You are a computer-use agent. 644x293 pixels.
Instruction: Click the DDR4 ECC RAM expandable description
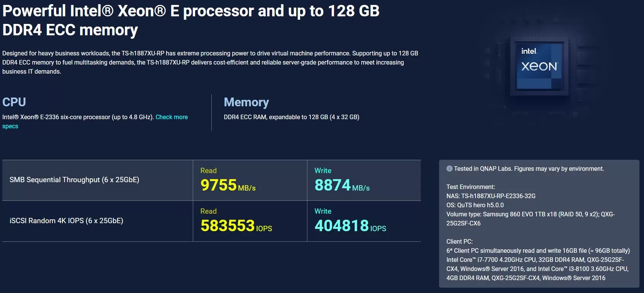[x=291, y=117]
